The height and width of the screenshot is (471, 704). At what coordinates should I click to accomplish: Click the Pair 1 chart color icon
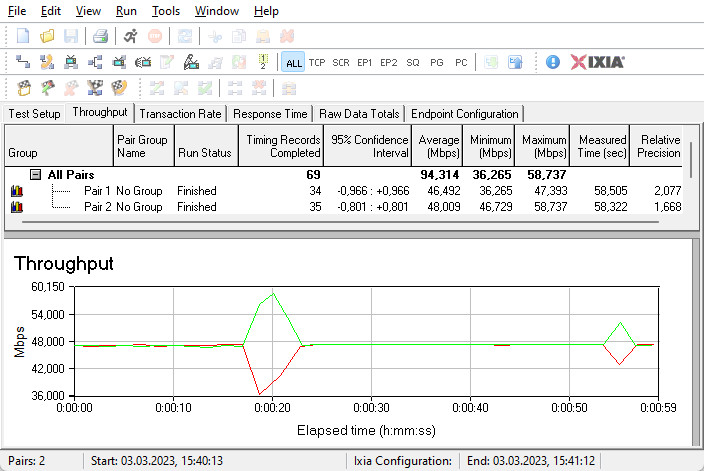pos(16,191)
